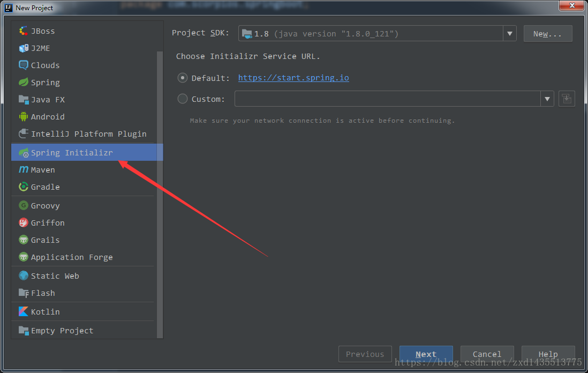Click the IntelliJ Platform Plugin icon
The image size is (588, 373).
[23, 133]
